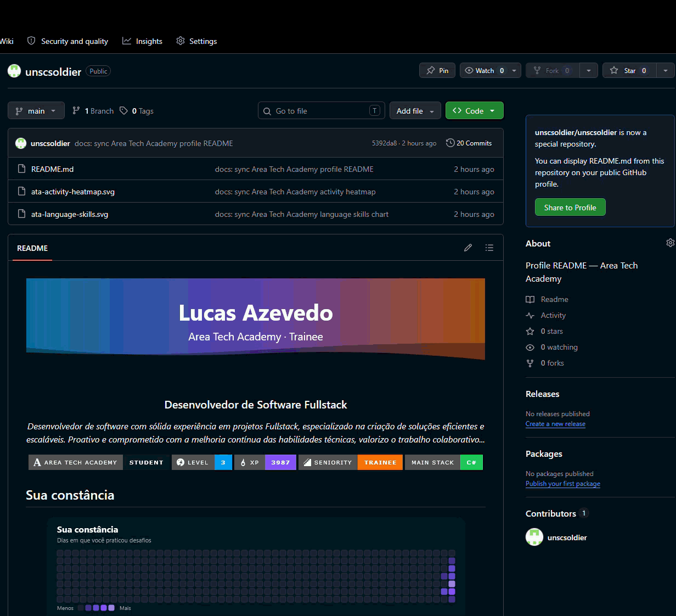
Task: Open the unscsoldier repository title link
Action: pyautogui.click(x=53, y=72)
